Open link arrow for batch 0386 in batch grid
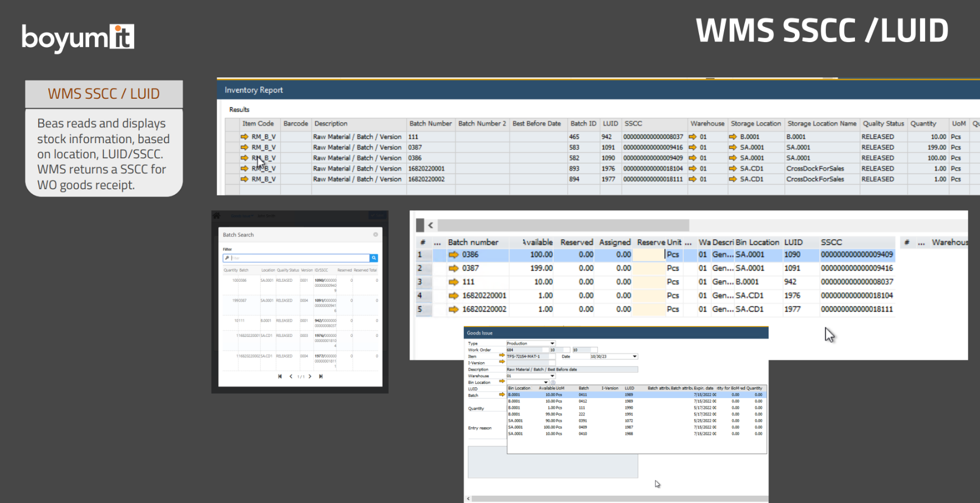 point(453,255)
